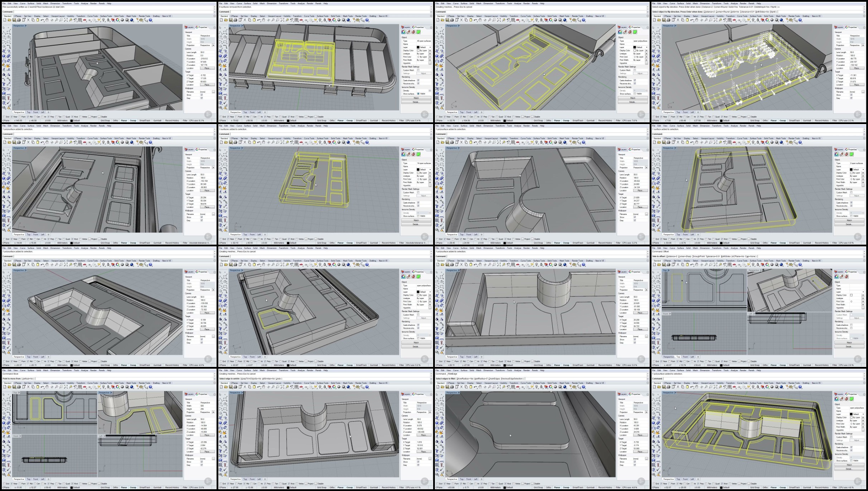Open Perspective viewport title arrow in 'File successfully written' frame
The image size is (868, 491).
point(26,26)
